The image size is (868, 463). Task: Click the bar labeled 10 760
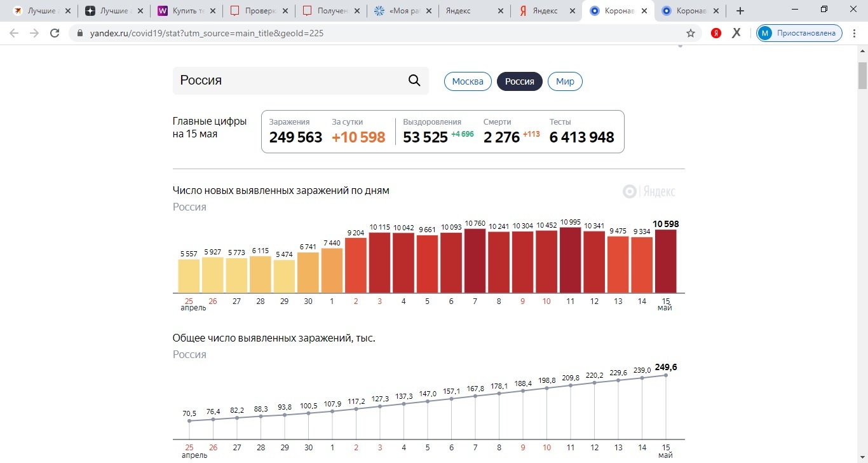[x=475, y=261]
